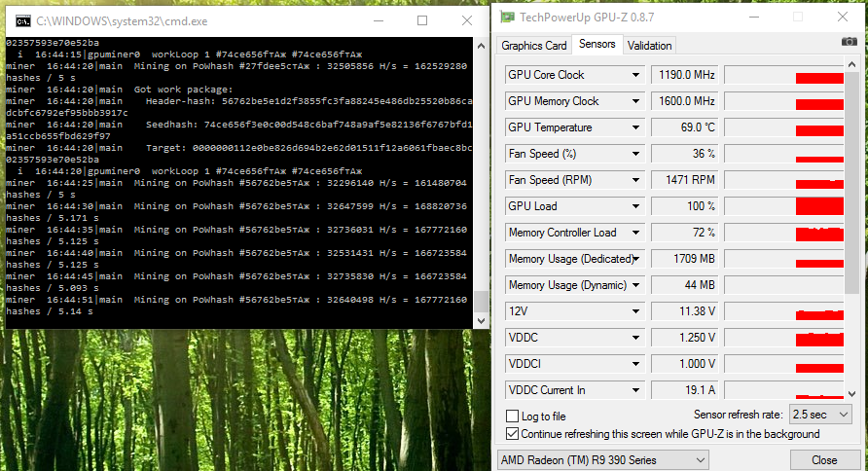Image resolution: width=868 pixels, height=471 pixels.
Task: Click the GPU Load value field
Action: [x=684, y=206]
